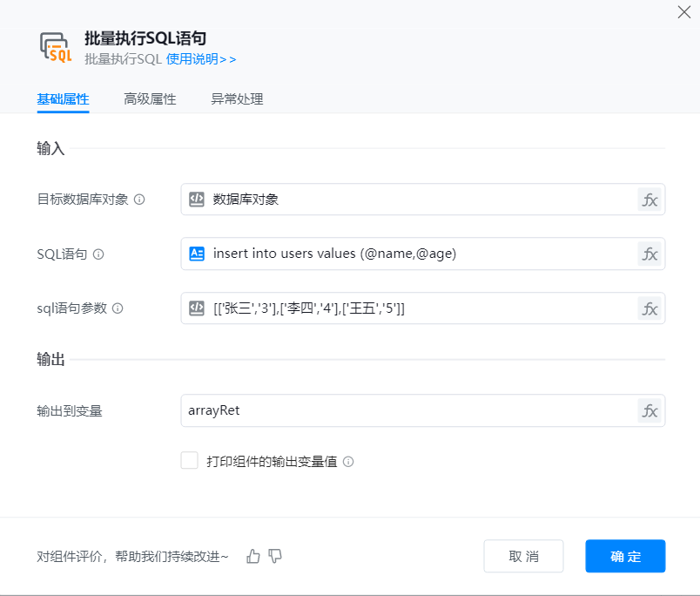Click the 取消 cancel button
Image resolution: width=700 pixels, height=596 pixels.
(523, 556)
